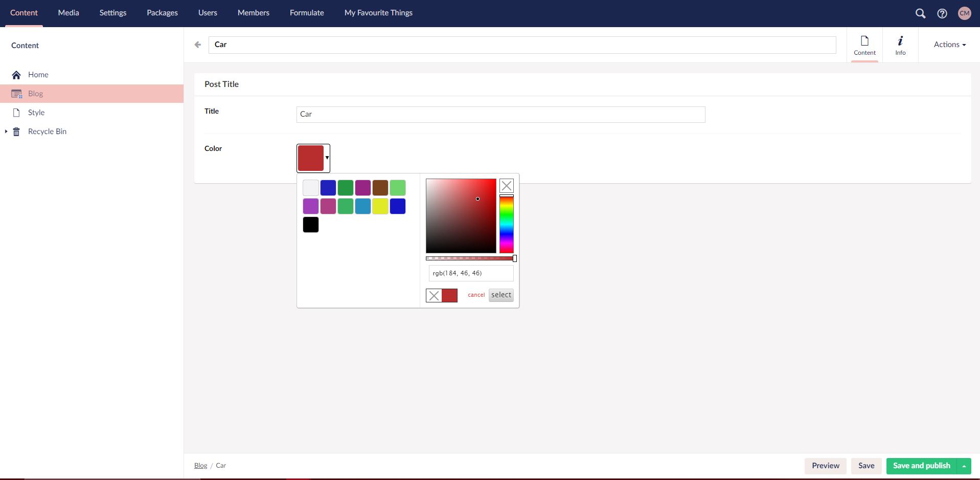The height and width of the screenshot is (480, 980).
Task: Go to the Media section
Action: pos(69,13)
